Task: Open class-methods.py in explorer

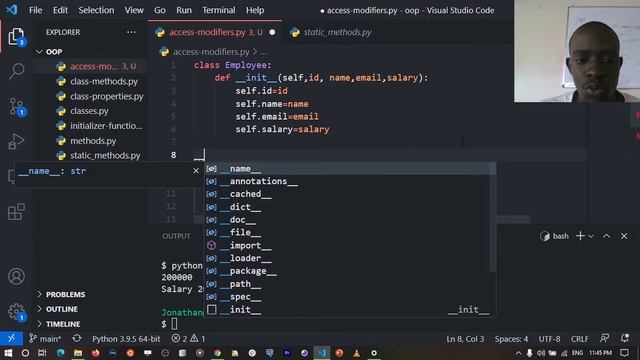Action: (90, 81)
